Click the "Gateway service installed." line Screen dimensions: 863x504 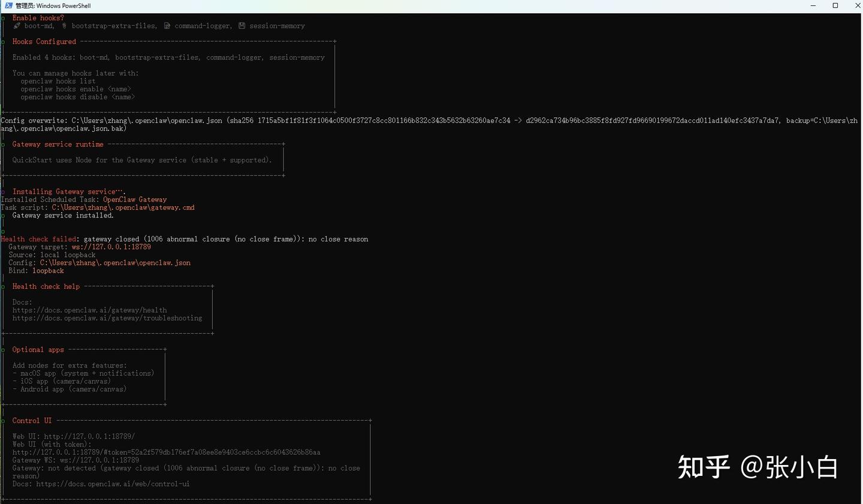63,215
